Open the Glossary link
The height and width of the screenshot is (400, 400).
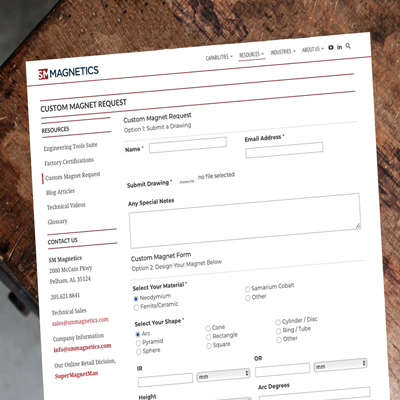[57, 222]
